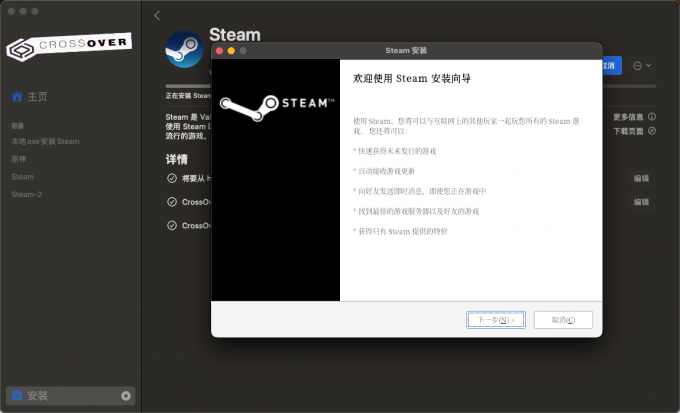Select the 本地exe安装Steam bottle
This screenshot has width=680, height=413.
click(45, 141)
